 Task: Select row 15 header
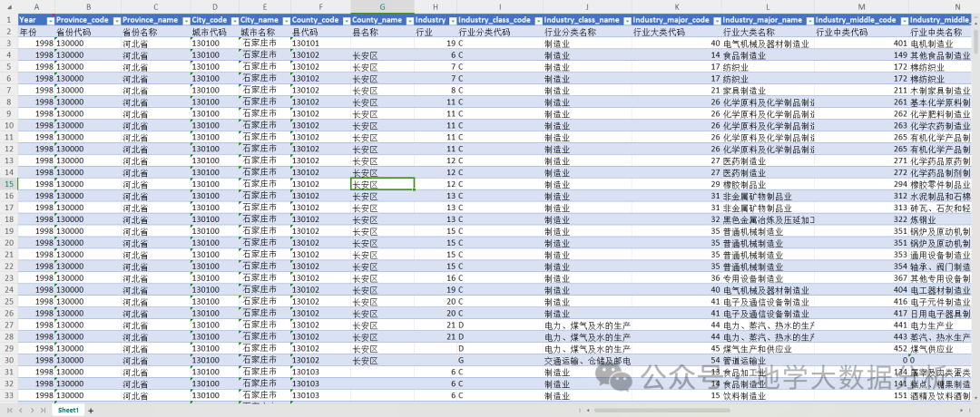coord(9,184)
